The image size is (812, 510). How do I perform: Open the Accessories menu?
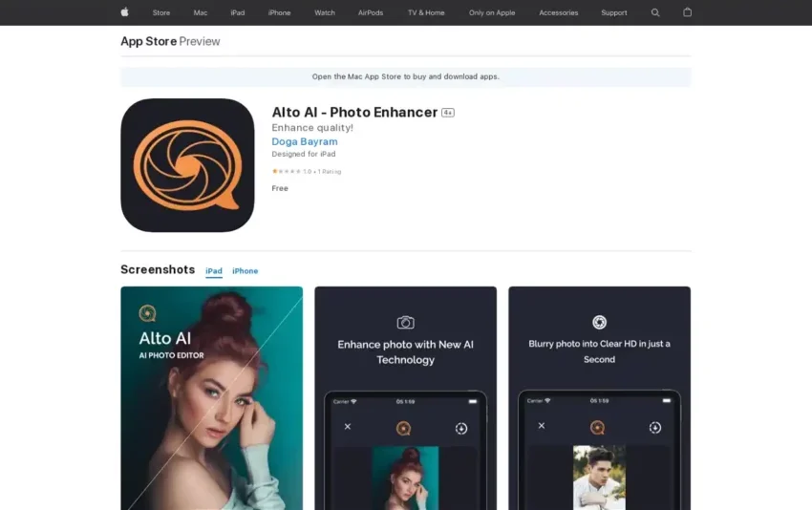(558, 12)
